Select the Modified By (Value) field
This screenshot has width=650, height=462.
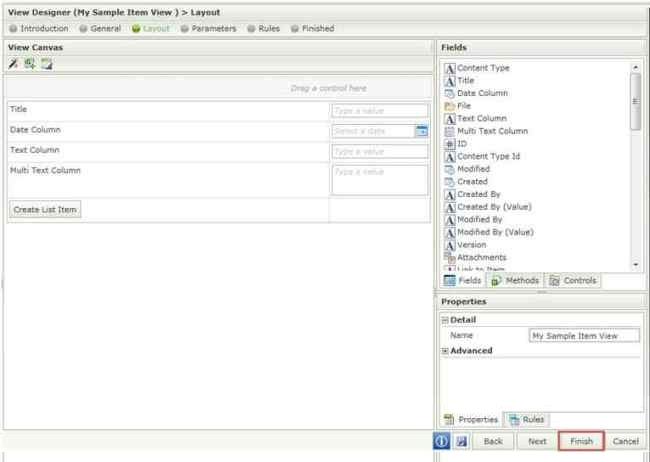489,232
